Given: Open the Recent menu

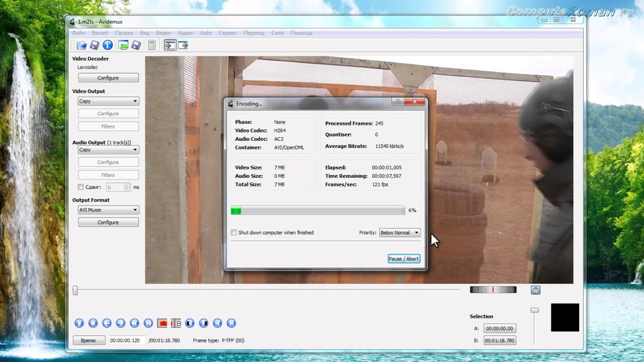Looking at the screenshot, I should [x=100, y=33].
